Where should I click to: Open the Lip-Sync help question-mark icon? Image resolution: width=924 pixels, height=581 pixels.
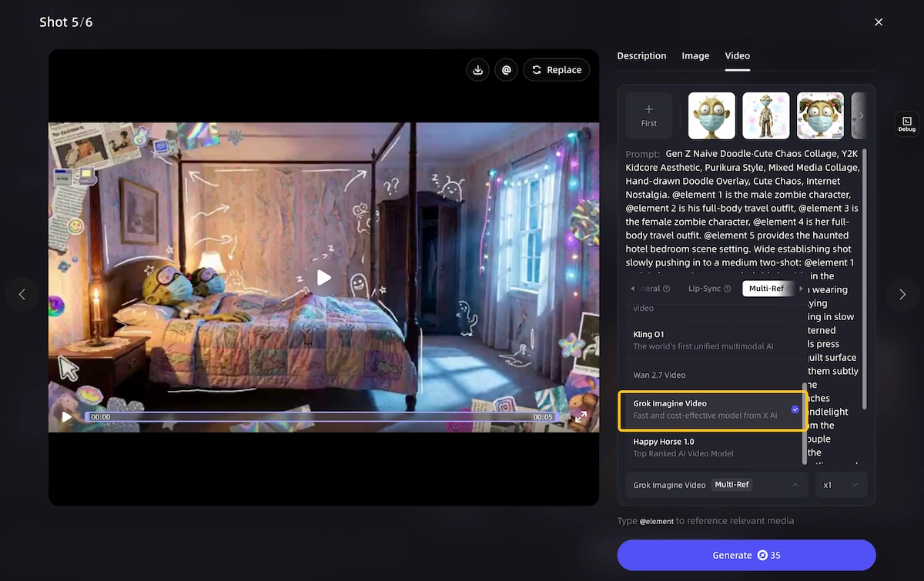coord(728,289)
